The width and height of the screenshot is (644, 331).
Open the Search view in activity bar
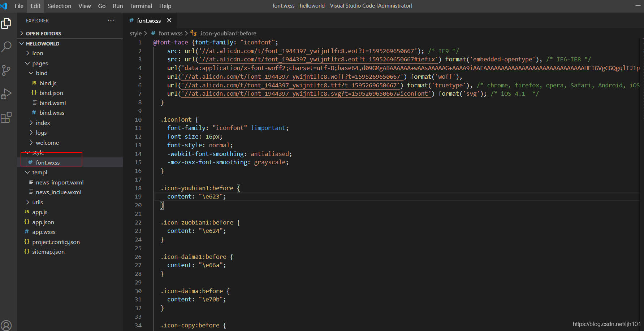pyautogui.click(x=6, y=47)
